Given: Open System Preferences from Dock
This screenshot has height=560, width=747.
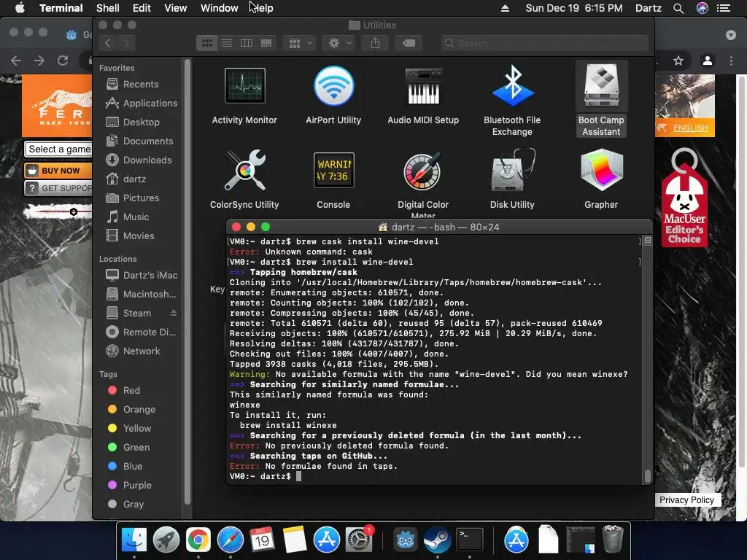Looking at the screenshot, I should [359, 540].
